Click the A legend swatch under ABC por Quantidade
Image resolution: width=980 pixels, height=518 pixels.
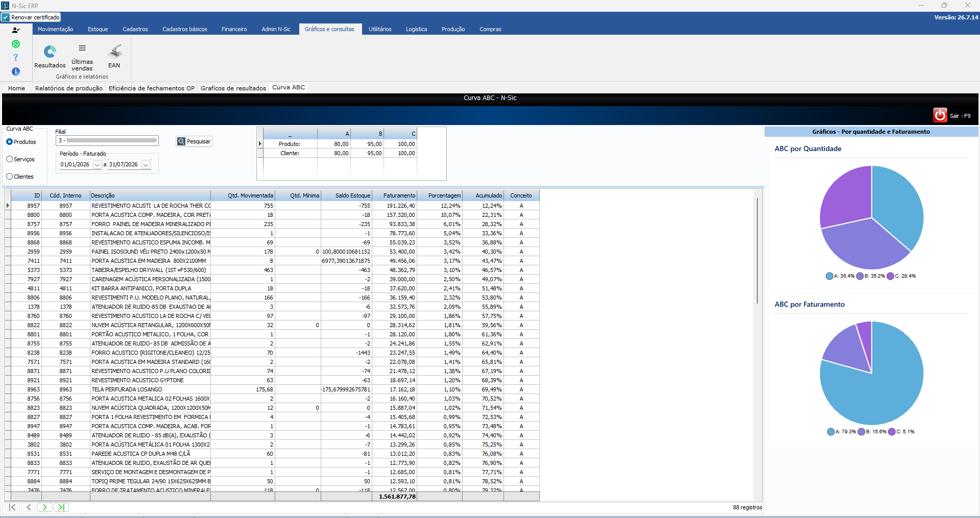829,276
